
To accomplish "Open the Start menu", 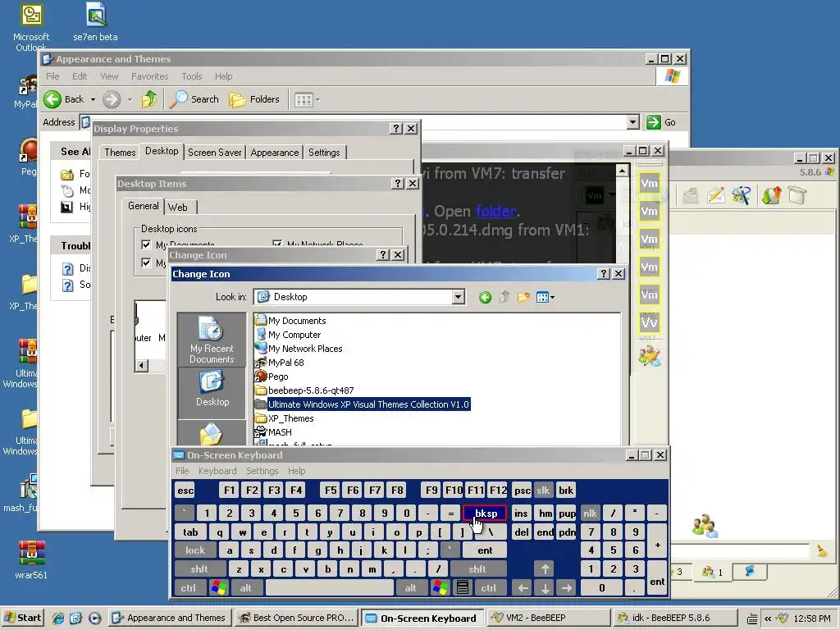I will click(x=22, y=618).
